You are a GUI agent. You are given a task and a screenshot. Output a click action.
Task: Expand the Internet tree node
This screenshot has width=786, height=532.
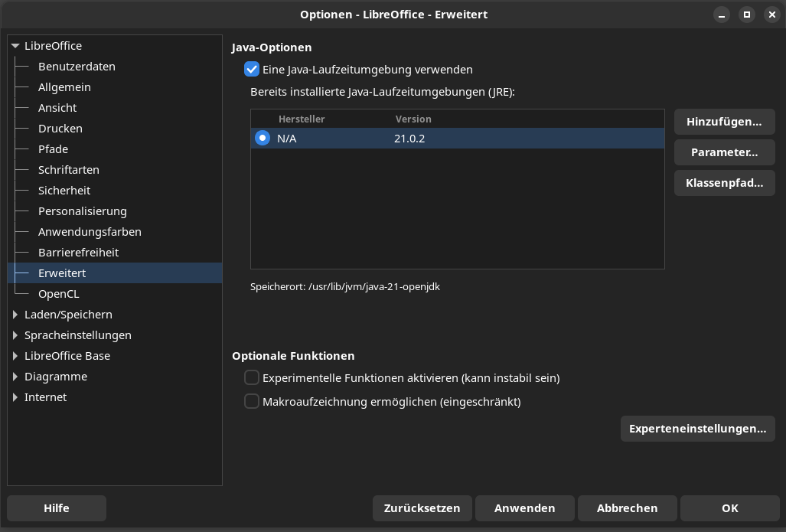(x=15, y=397)
